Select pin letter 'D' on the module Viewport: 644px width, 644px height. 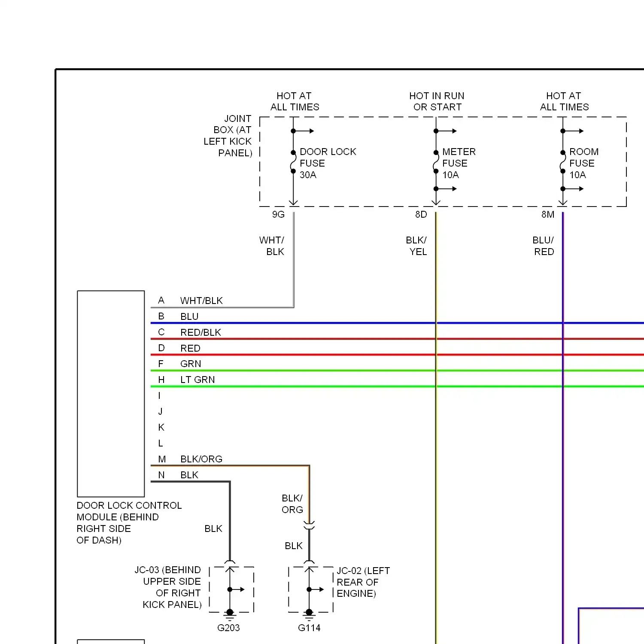tap(161, 348)
